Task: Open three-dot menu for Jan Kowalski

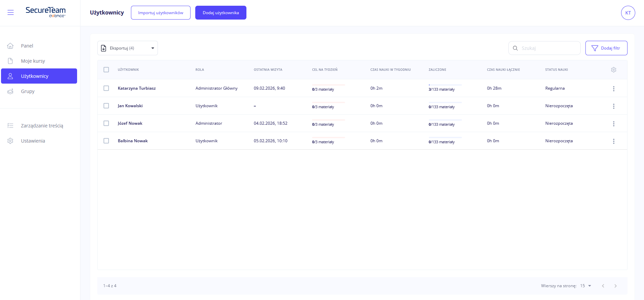Action: tap(613, 106)
